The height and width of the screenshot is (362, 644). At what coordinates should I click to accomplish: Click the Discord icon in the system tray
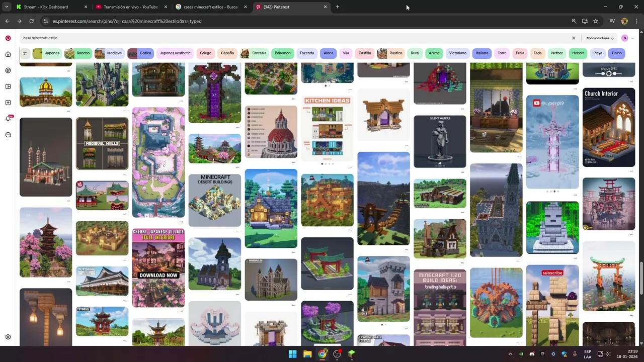532,354
